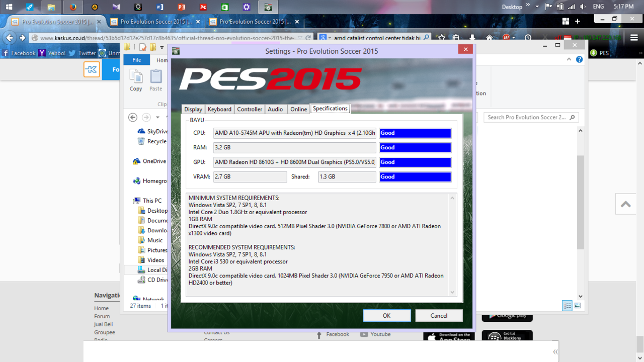The width and height of the screenshot is (644, 362).
Task: Click the Adblock Plus icon in browser toolbar
Action: pos(507,38)
